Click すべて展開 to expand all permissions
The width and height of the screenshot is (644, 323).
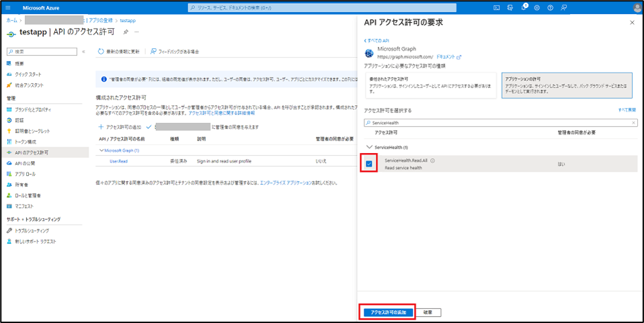click(x=627, y=110)
